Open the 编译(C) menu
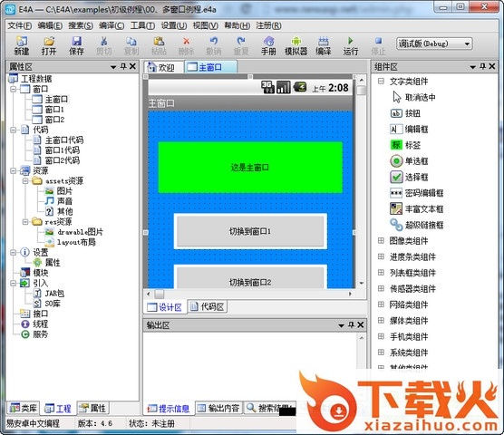This screenshot has height=435, width=504. pos(111,25)
